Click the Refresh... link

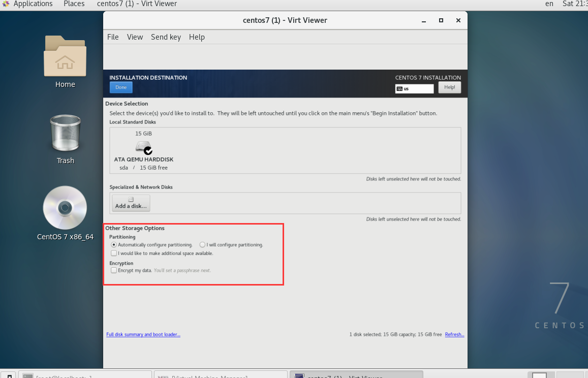point(454,334)
